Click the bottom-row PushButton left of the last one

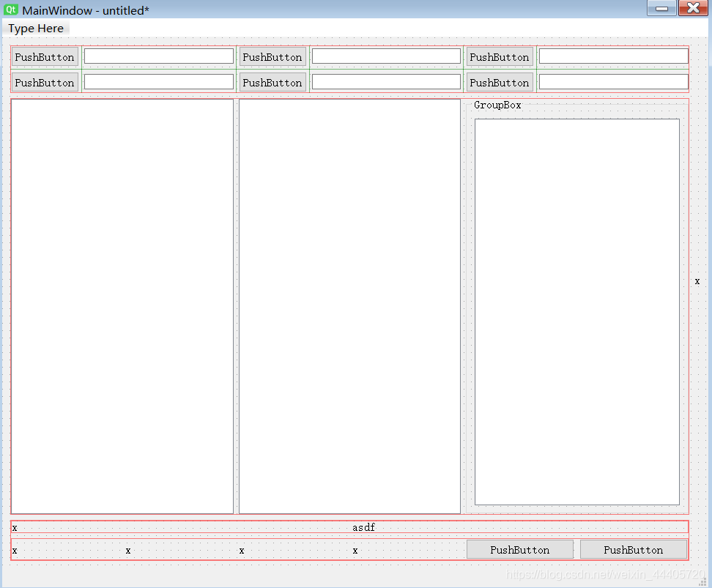[520, 550]
